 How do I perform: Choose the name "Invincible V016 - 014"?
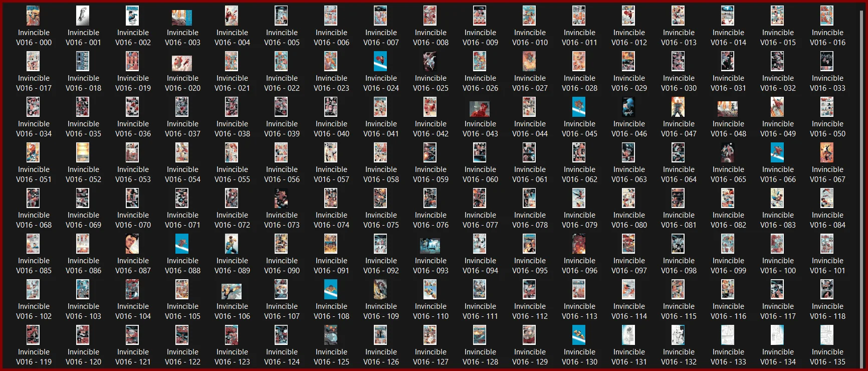tap(728, 38)
